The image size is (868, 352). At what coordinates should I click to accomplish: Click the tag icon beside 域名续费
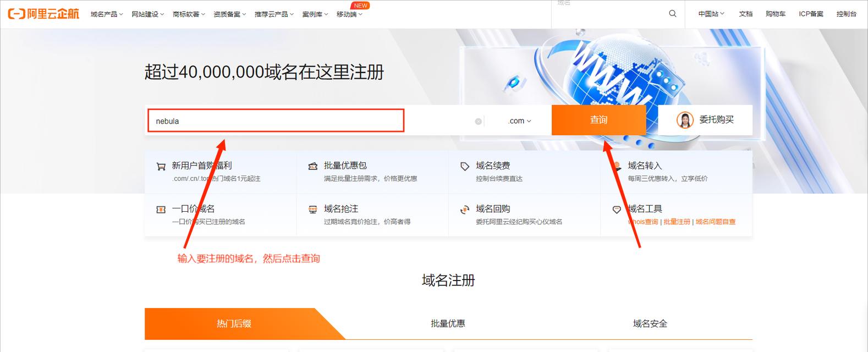465,166
